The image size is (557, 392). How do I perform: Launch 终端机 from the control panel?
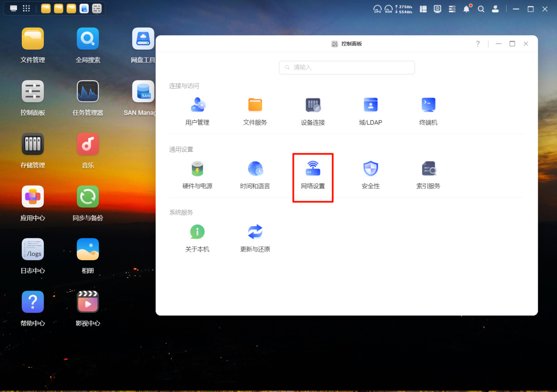428,111
